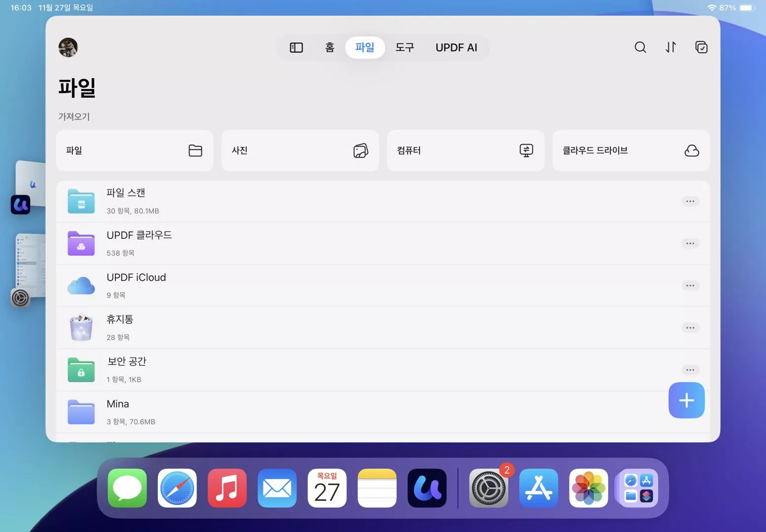Tap the '30 항목, 80.1MB' detail text
766x532 pixels.
tap(133, 211)
